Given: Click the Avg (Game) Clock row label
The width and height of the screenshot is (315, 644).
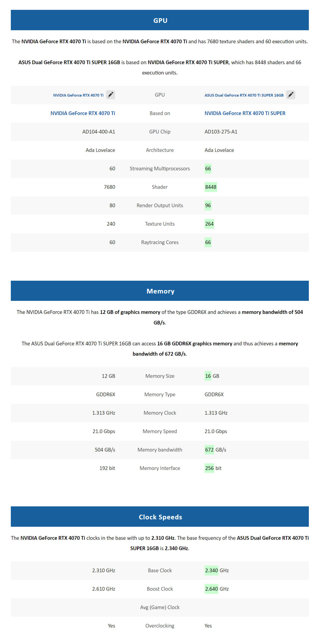Looking at the screenshot, I should pos(160,607).
